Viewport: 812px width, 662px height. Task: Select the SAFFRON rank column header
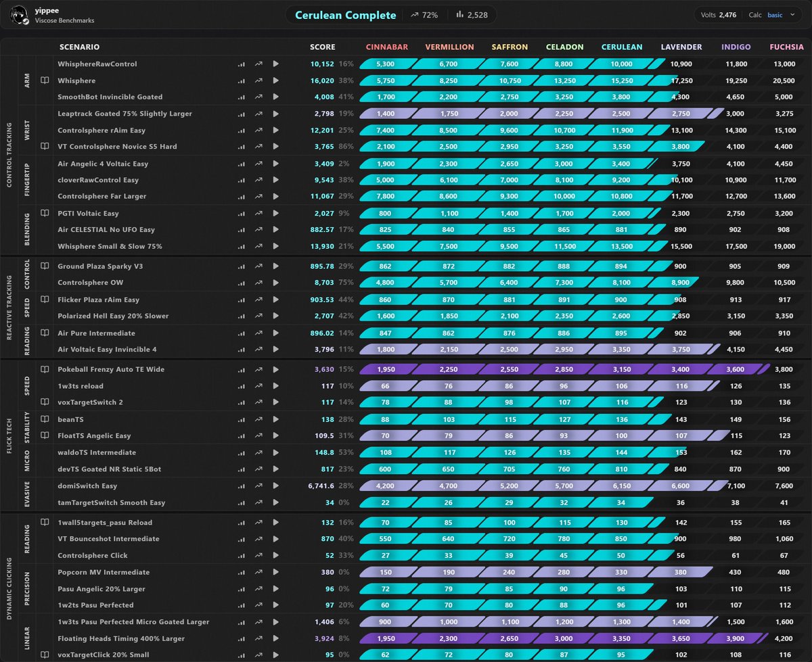(508, 47)
